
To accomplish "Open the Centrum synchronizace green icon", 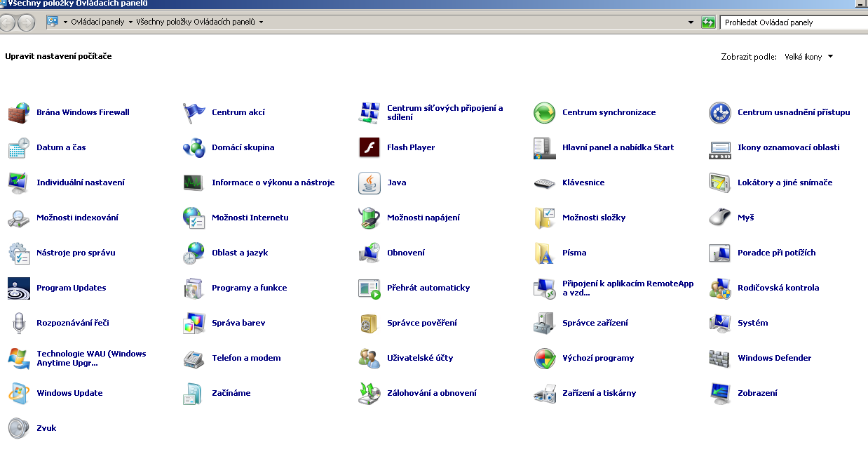I will coord(545,112).
